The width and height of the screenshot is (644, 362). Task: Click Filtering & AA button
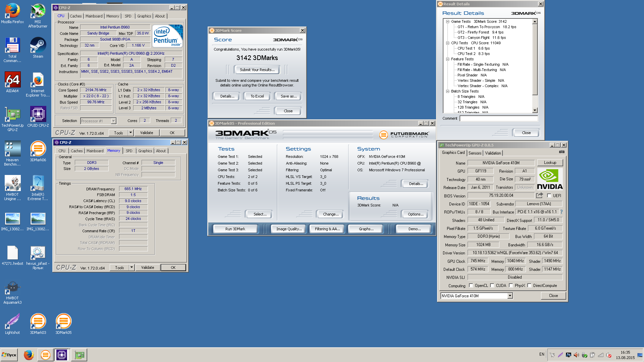tap(327, 229)
